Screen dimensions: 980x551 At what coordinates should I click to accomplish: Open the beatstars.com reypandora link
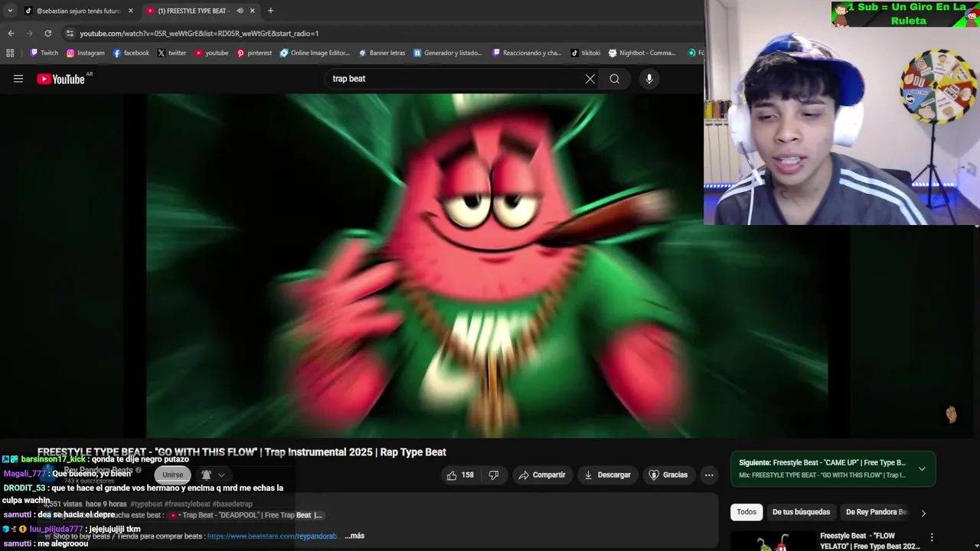(272, 536)
